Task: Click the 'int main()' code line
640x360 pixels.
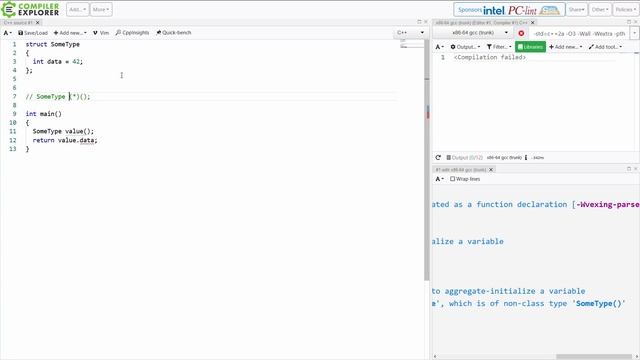Action: (x=44, y=114)
